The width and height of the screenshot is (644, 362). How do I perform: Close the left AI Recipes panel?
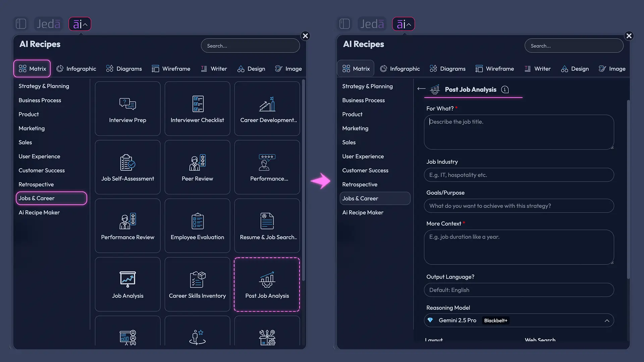305,36
